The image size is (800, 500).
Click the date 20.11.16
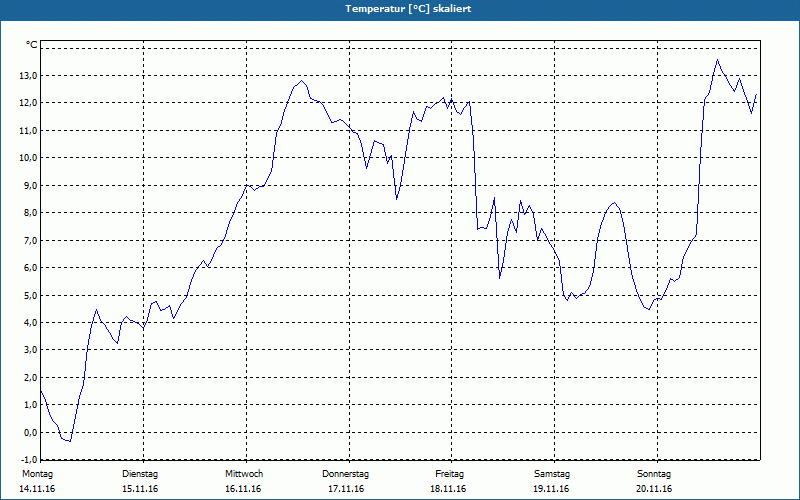654,489
